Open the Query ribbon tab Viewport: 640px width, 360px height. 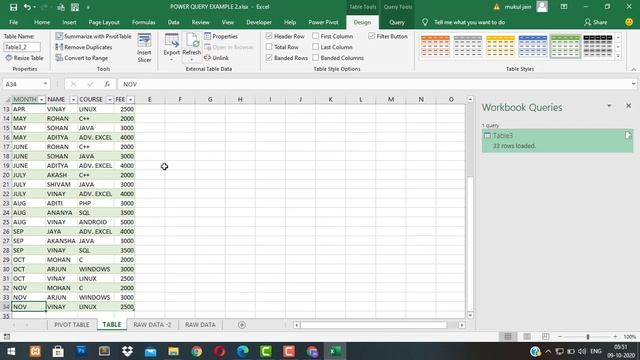coord(397,22)
